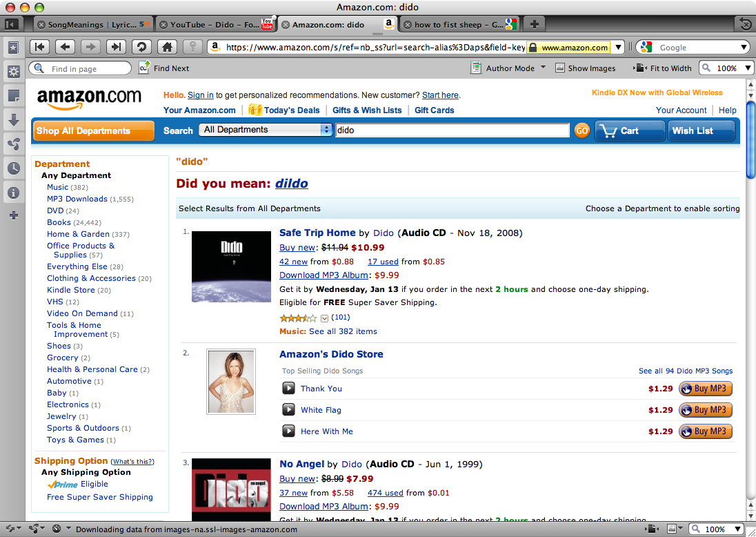Image resolution: width=756 pixels, height=537 pixels.
Task: Filter by MP3 Downloads department
Action: [77, 199]
